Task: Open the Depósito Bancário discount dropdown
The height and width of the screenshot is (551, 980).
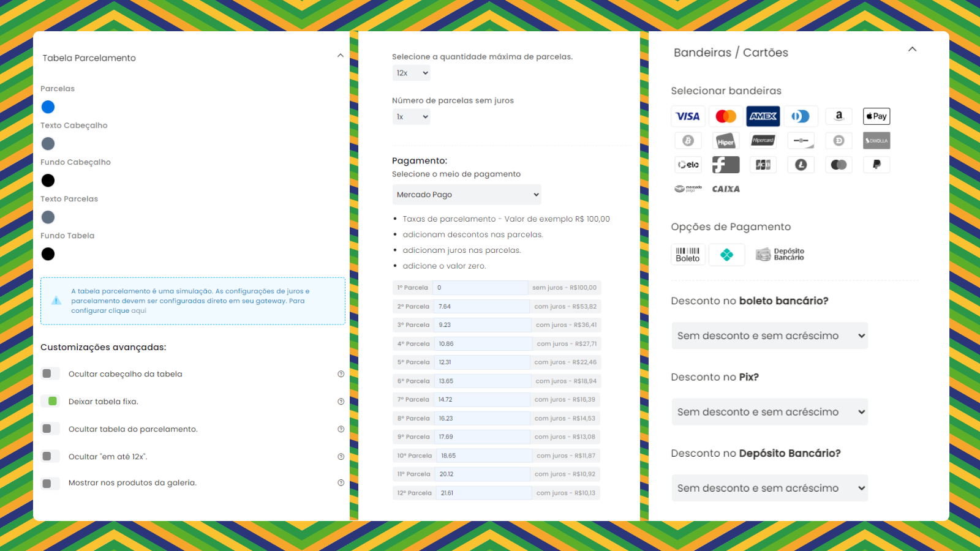Action: coord(770,488)
